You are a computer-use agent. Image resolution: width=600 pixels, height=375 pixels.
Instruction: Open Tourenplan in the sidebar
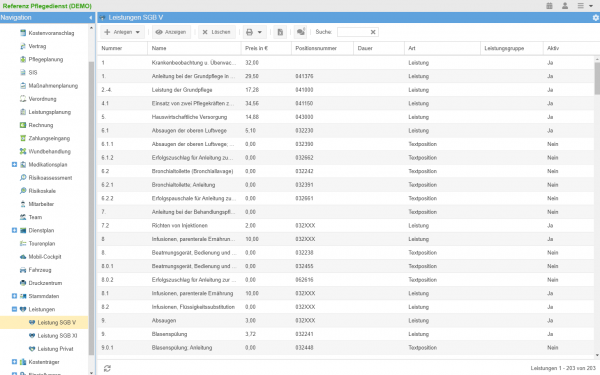click(x=37, y=243)
